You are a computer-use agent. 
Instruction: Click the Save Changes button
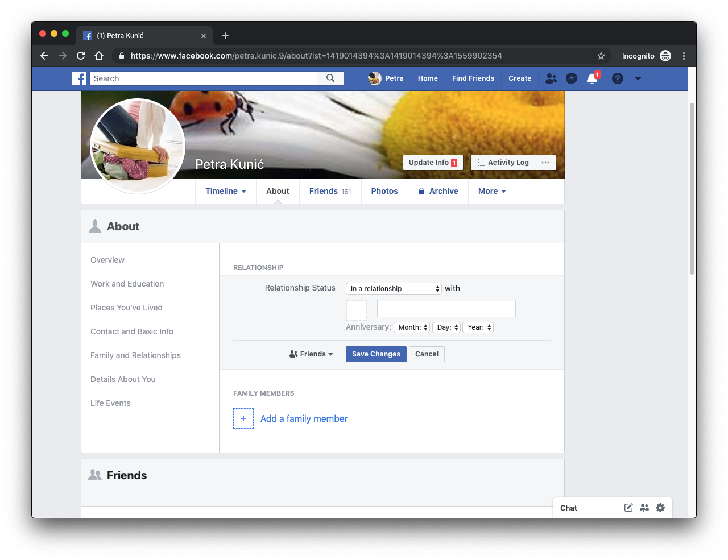click(x=376, y=354)
